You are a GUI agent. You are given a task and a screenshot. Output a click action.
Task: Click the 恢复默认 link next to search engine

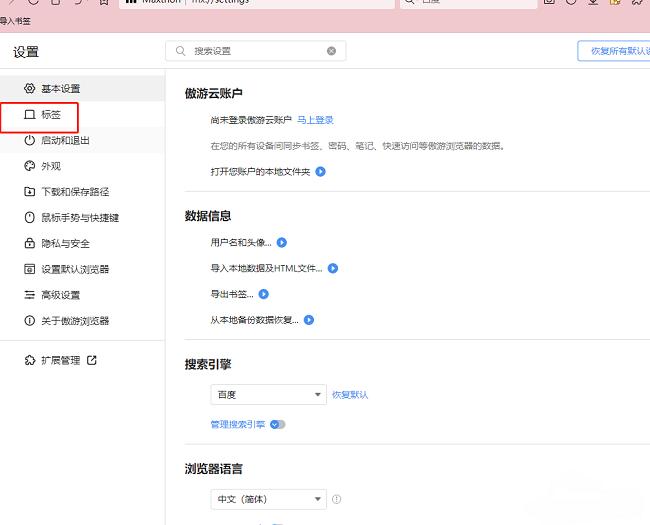pos(350,395)
